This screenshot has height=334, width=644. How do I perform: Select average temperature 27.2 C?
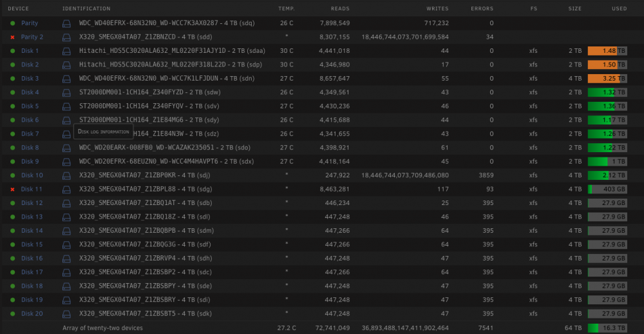click(287, 328)
